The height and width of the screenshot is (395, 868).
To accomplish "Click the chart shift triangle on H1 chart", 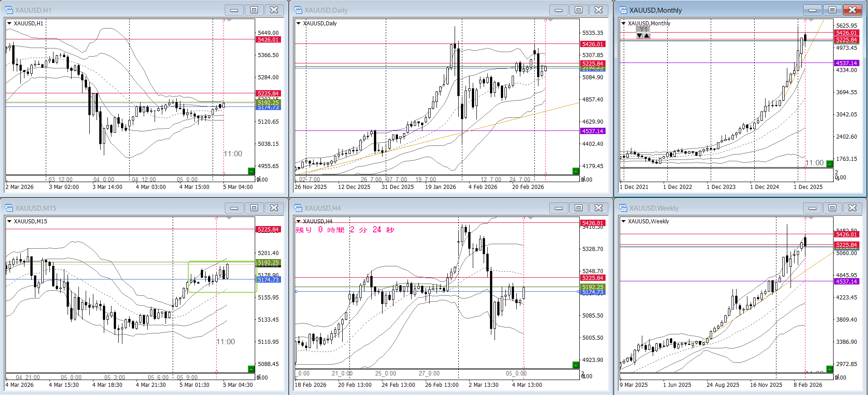I will click(229, 20).
